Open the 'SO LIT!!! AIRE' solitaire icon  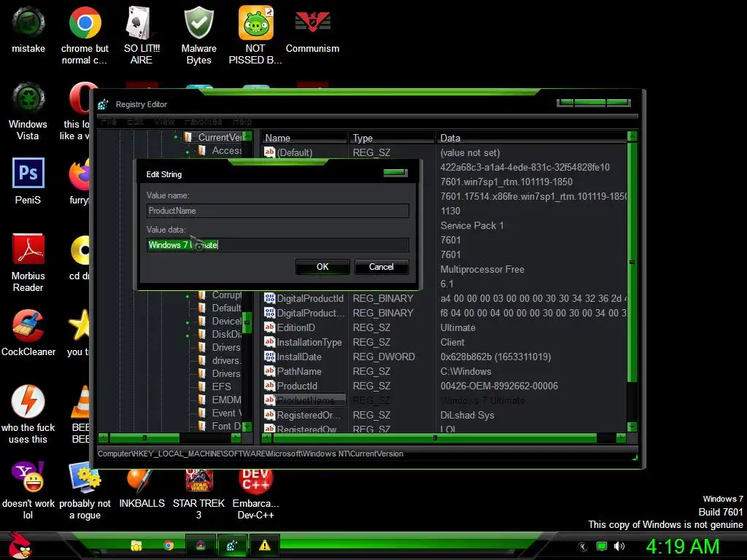142,35
